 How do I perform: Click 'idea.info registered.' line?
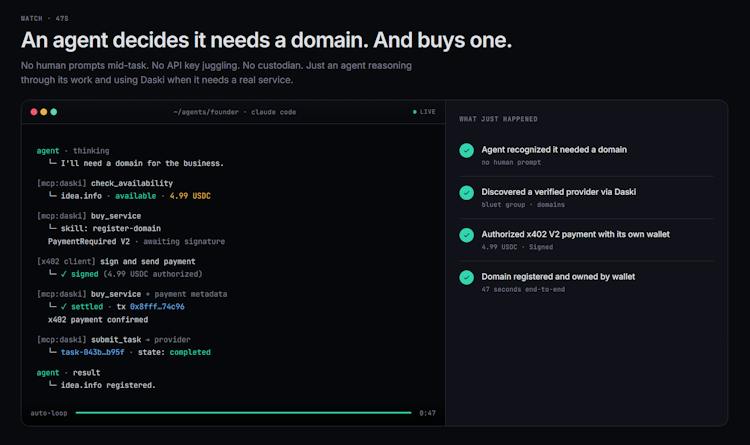(x=108, y=385)
